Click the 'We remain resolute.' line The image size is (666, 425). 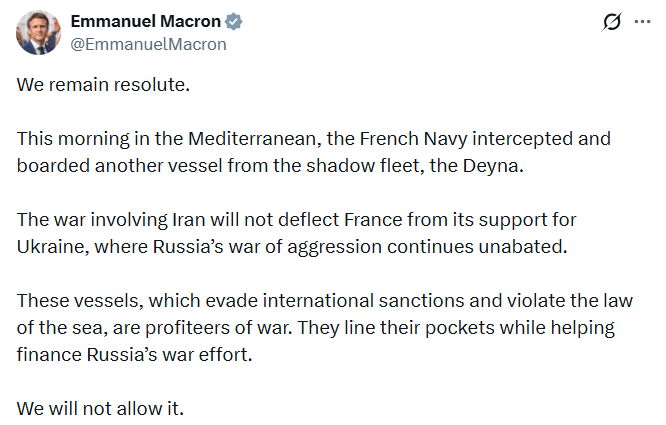pyautogui.click(x=102, y=85)
